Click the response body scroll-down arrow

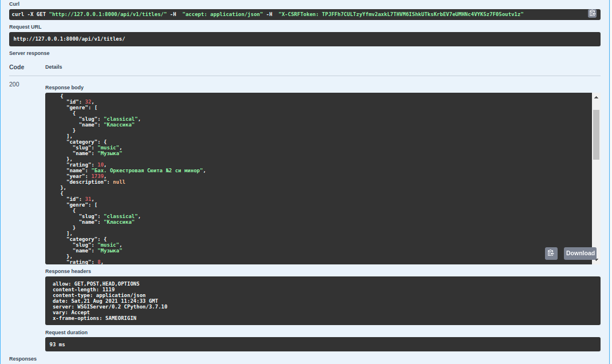pyautogui.click(x=596, y=260)
